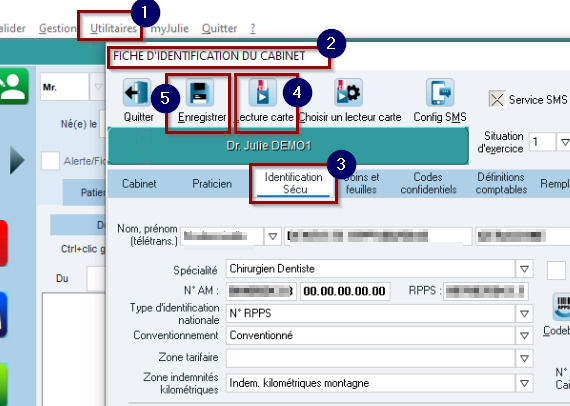Viewport: 570px width, 406px height.
Task: Open Choisir un lecteur carte icon
Action: (x=349, y=93)
